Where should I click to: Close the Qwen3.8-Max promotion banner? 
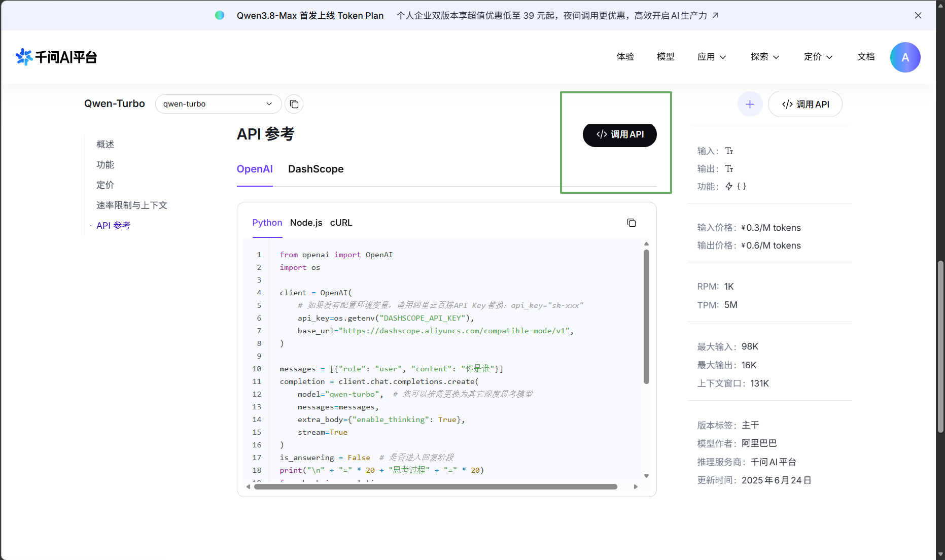918,15
